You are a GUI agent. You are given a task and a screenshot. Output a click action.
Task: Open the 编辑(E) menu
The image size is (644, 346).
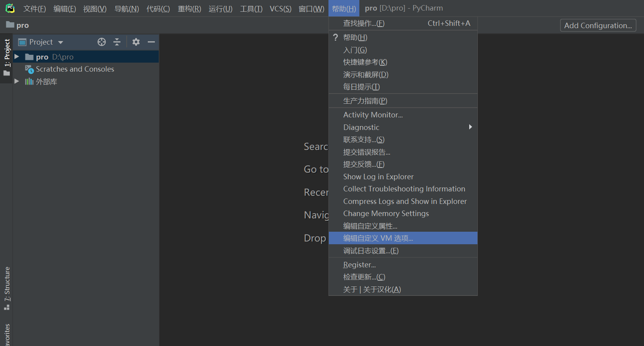tap(65, 9)
